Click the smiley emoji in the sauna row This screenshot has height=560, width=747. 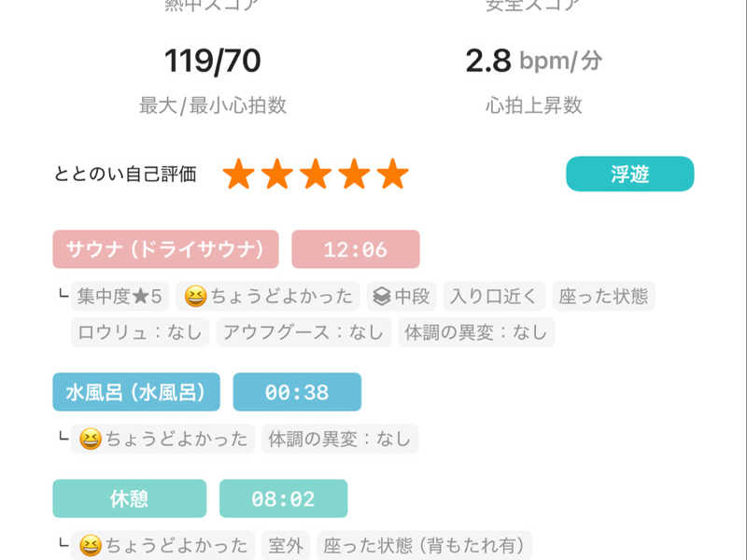[x=196, y=297]
